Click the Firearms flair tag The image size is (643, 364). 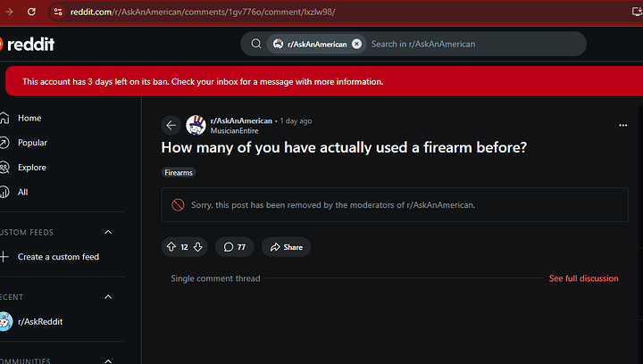(x=179, y=173)
